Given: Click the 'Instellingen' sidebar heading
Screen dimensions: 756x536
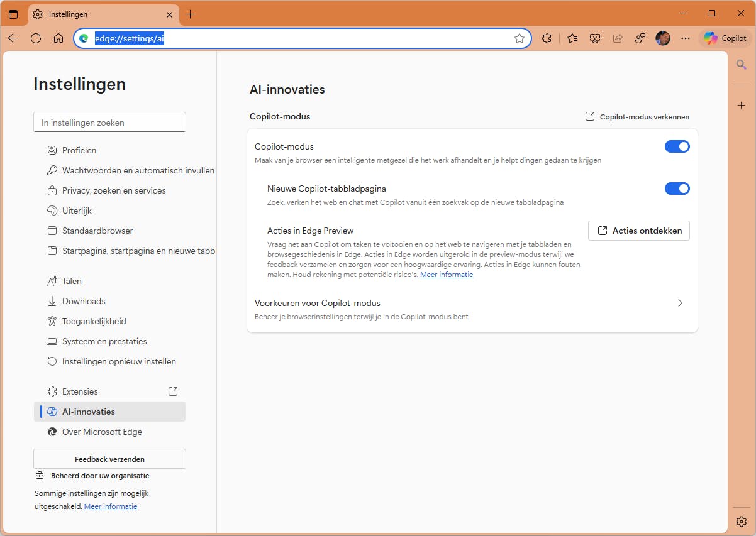Looking at the screenshot, I should [x=80, y=84].
